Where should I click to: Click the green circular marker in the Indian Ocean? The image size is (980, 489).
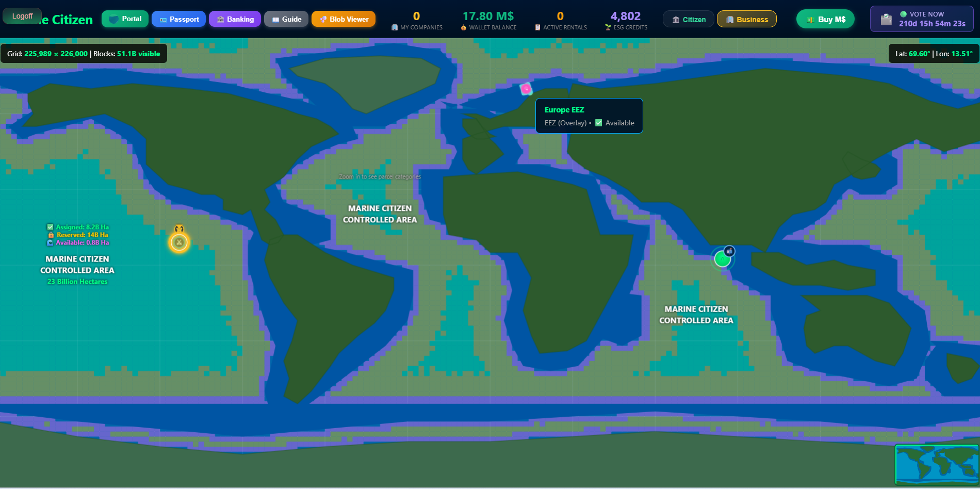[x=722, y=259]
